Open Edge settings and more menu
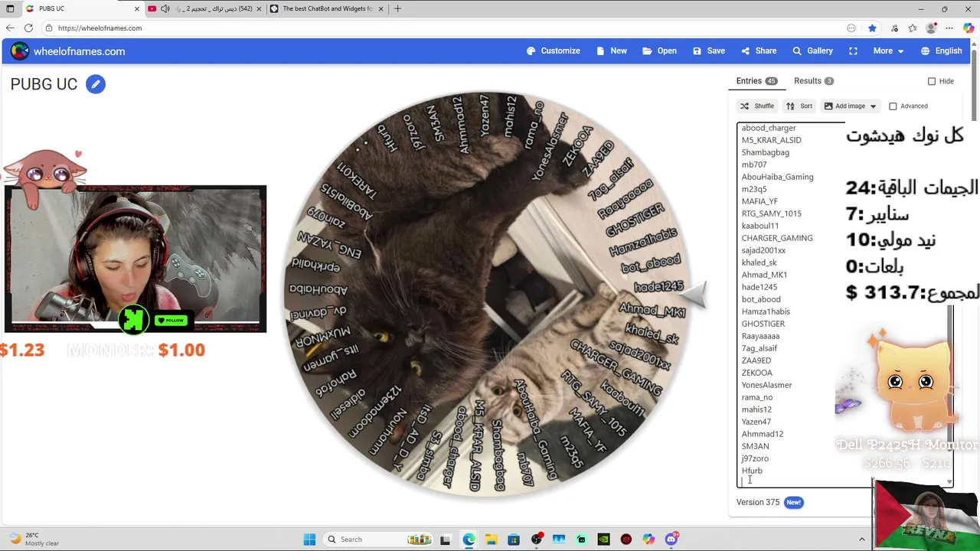Screen dimensions: 980x551 pyautogui.click(x=951, y=28)
